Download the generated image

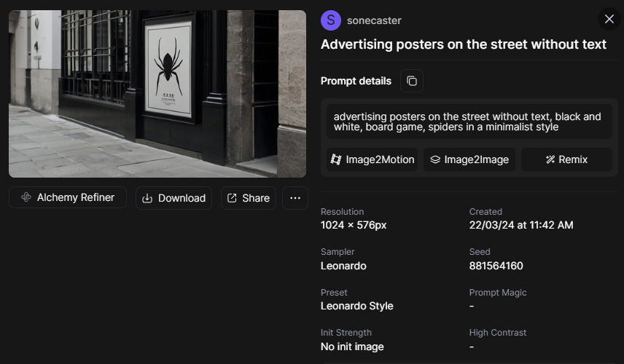pyautogui.click(x=173, y=198)
